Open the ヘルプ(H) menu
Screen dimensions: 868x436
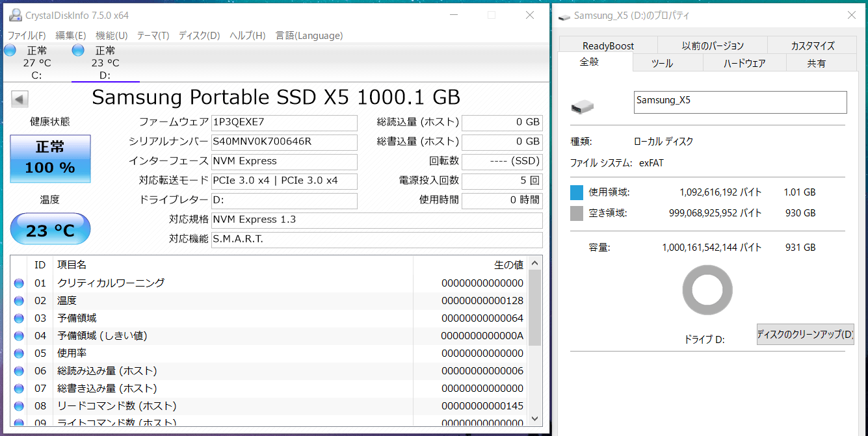[x=248, y=36]
